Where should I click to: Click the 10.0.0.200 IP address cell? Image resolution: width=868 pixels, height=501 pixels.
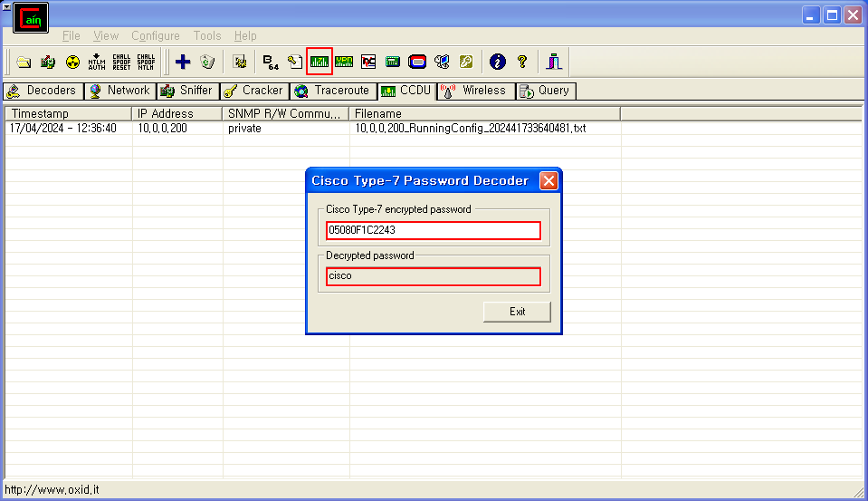pos(162,128)
